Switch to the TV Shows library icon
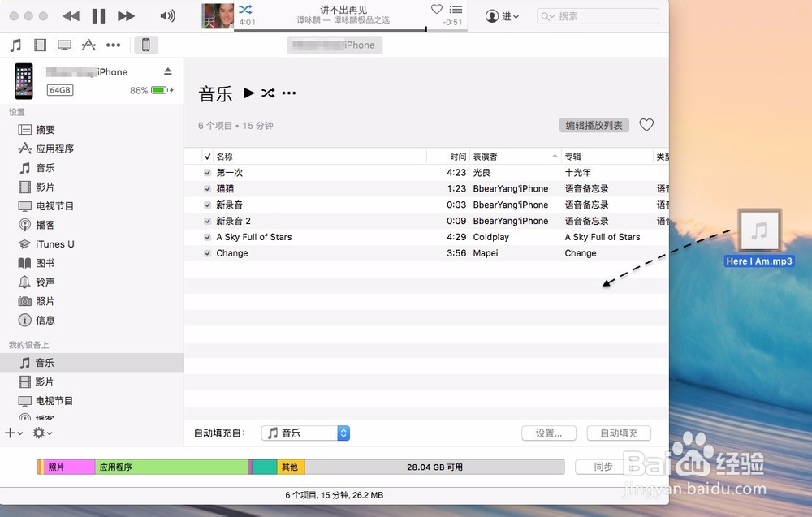Screen dimensions: 812x517 [x=64, y=45]
